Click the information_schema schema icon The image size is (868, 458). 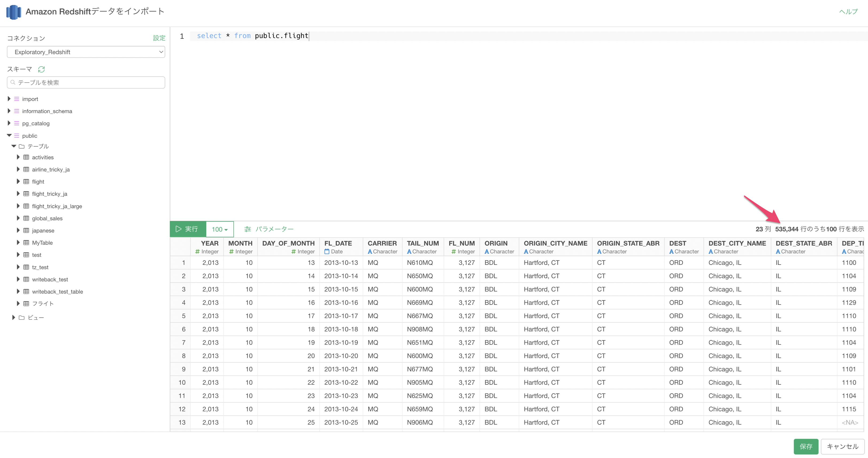(x=17, y=111)
